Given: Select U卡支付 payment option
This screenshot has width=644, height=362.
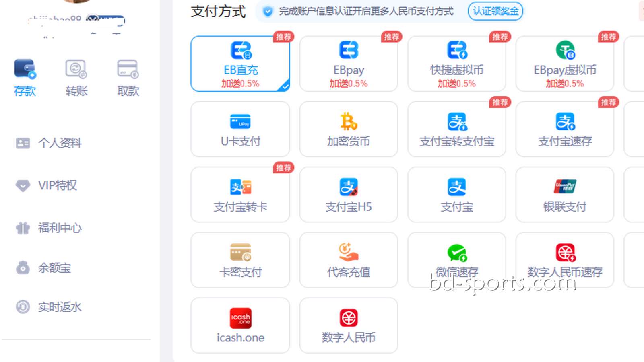Looking at the screenshot, I should [x=240, y=129].
